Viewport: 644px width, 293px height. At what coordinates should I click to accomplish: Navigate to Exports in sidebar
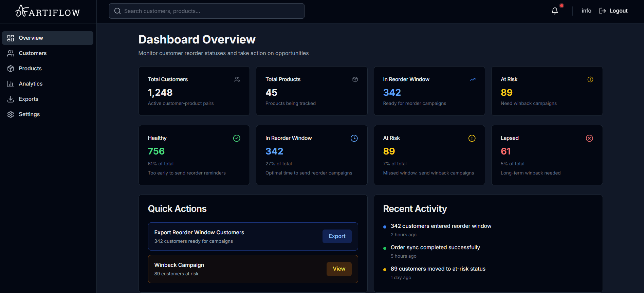click(29, 99)
